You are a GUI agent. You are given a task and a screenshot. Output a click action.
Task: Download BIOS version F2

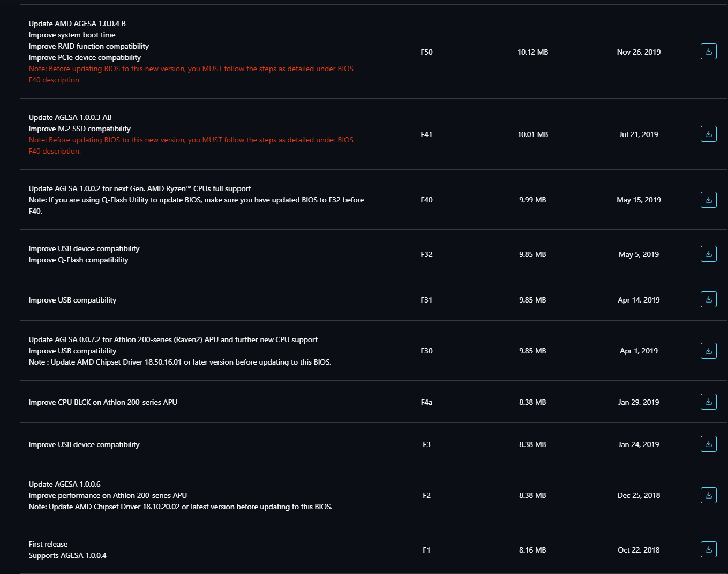pos(708,495)
